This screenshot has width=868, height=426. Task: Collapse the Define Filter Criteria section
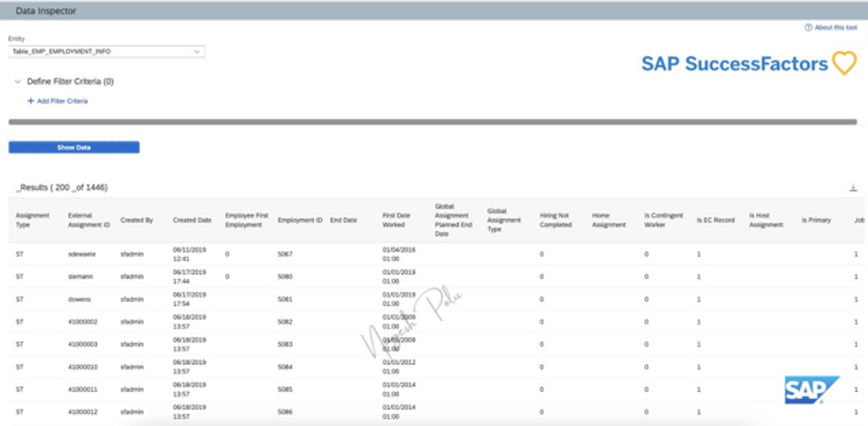17,81
